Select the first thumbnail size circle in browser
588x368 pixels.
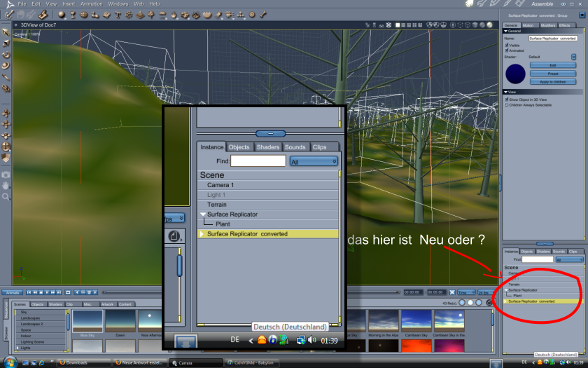pos(462,302)
